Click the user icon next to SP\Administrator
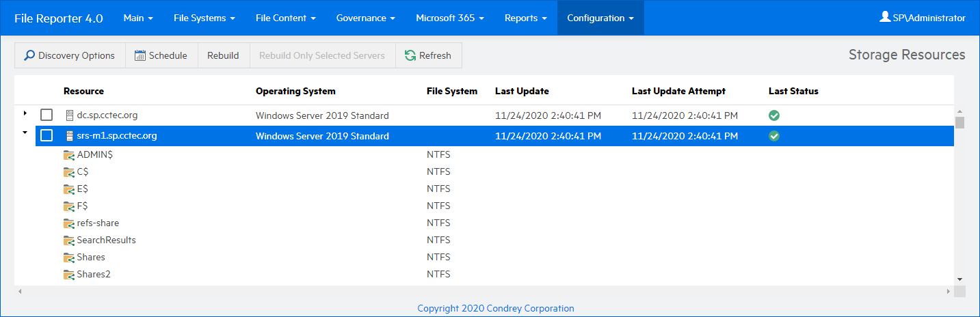The image size is (980, 317). click(x=885, y=18)
